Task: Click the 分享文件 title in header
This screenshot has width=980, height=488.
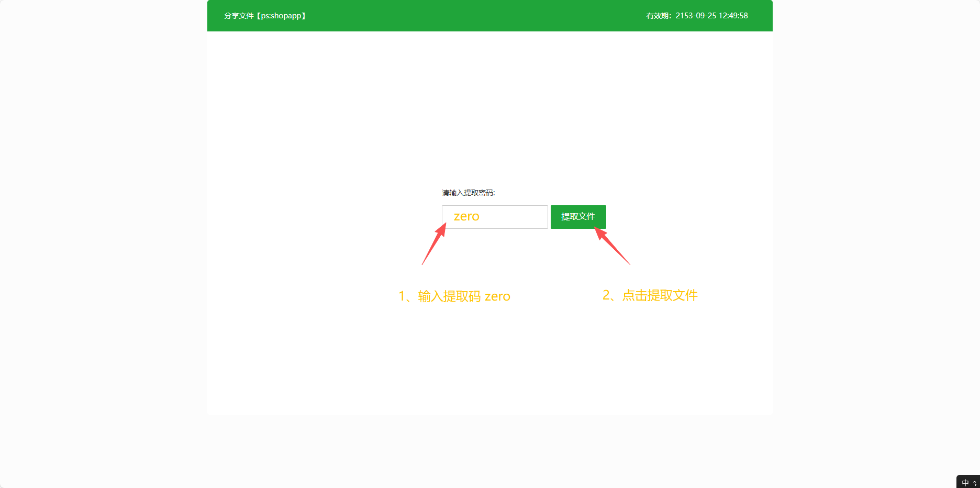Action: click(239, 16)
